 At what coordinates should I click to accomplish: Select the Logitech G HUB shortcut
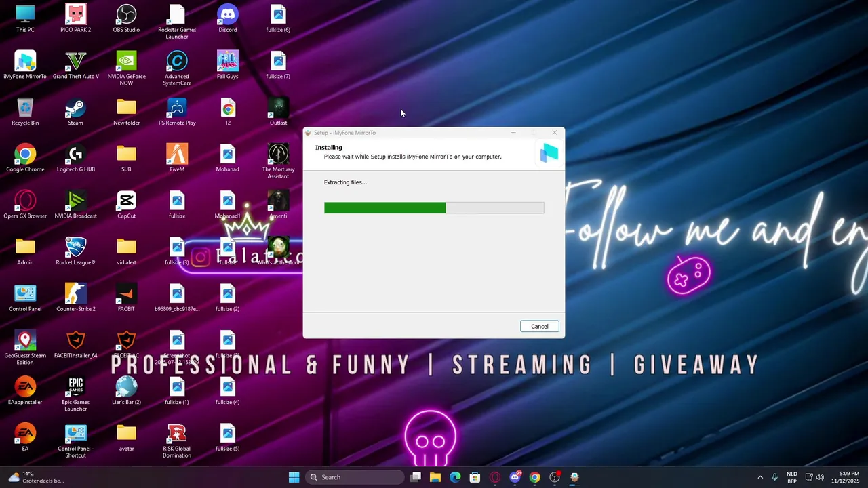point(76,159)
